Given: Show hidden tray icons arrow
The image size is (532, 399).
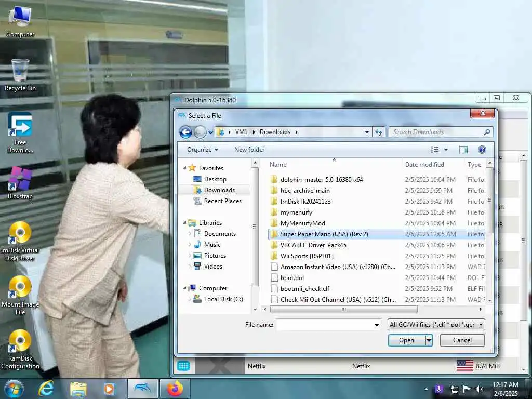Looking at the screenshot, I should click(x=426, y=390).
